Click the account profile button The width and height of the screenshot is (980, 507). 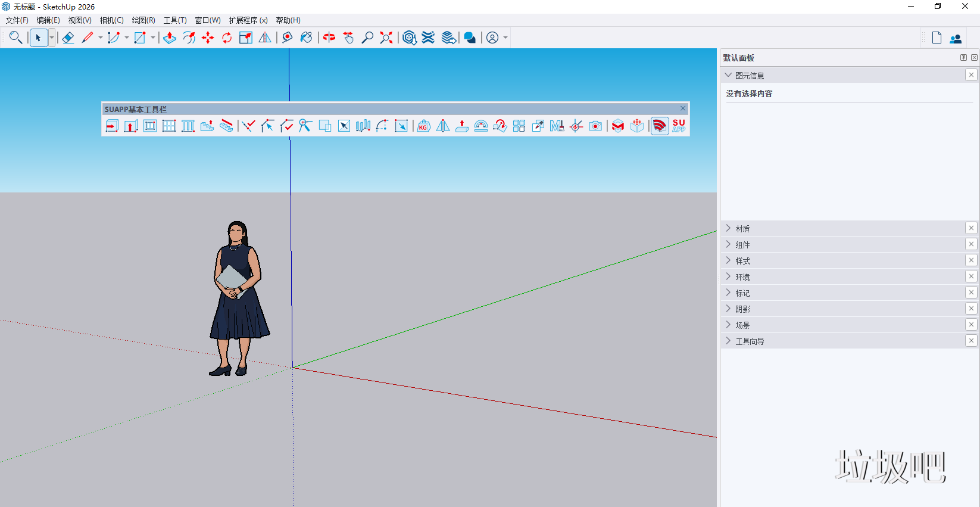(x=492, y=38)
